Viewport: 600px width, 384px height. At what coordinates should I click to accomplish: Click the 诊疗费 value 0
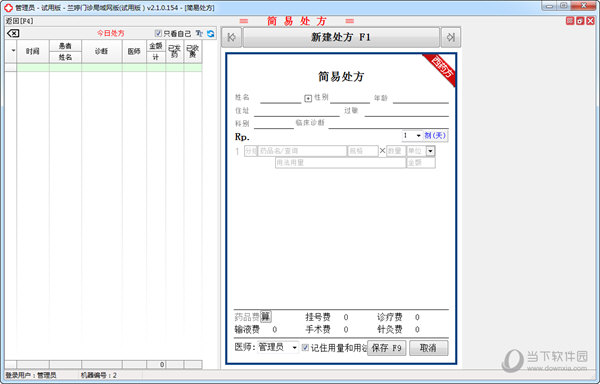tap(417, 317)
